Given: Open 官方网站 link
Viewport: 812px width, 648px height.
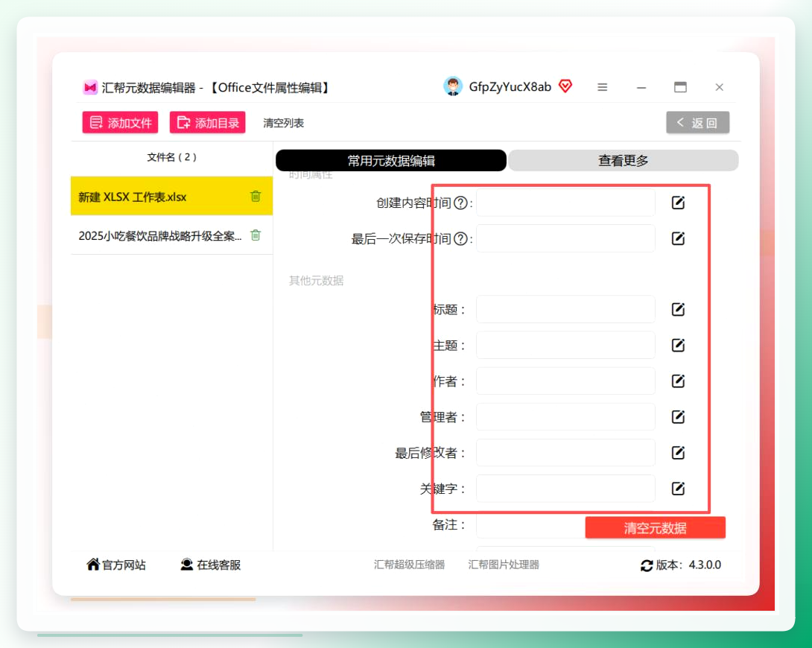Looking at the screenshot, I should [116, 565].
